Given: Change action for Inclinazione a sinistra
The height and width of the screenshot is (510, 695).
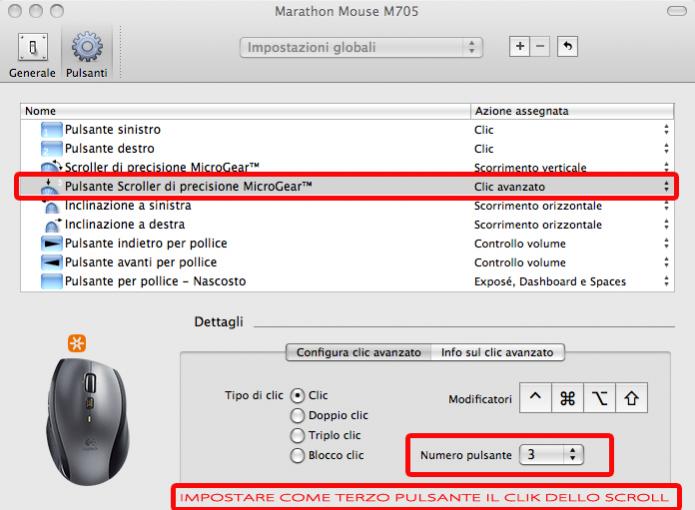Looking at the screenshot, I should (666, 206).
